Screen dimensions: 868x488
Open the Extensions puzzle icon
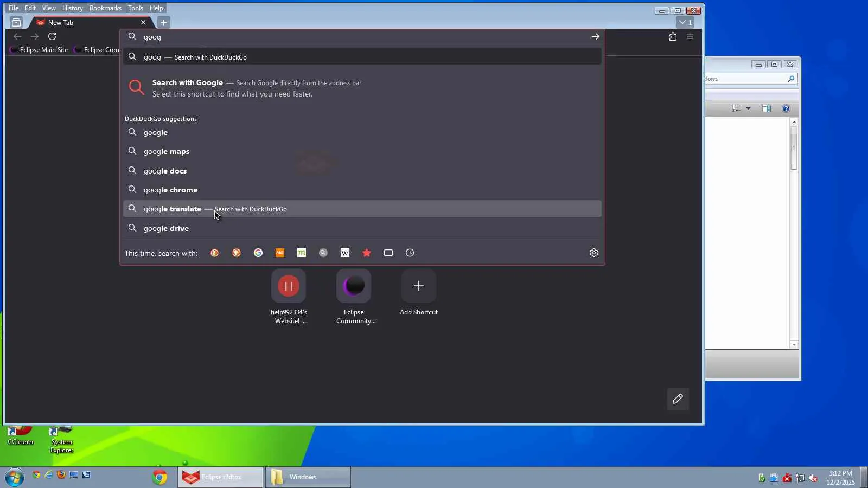coord(673,36)
